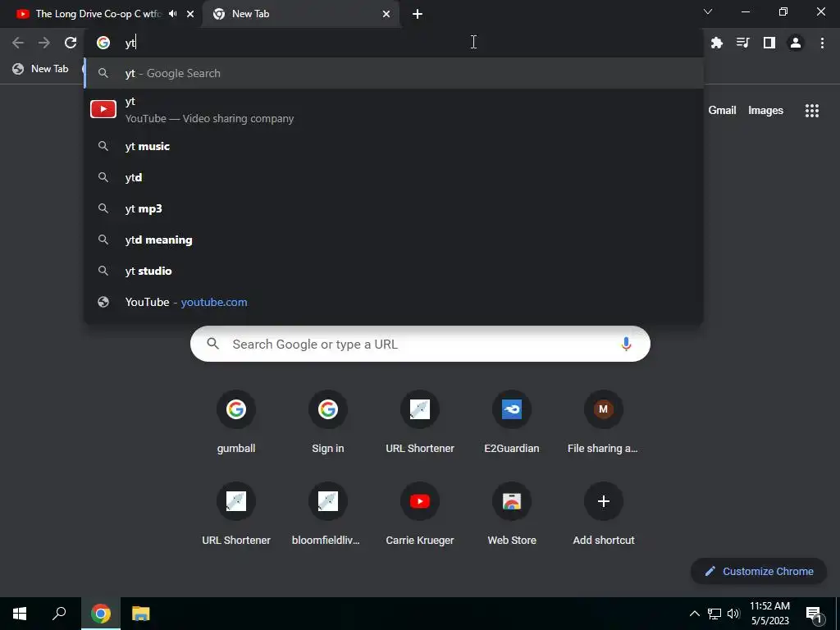This screenshot has height=630, width=840.
Task: Close The Long Drive YouTube tab
Action: (190, 15)
